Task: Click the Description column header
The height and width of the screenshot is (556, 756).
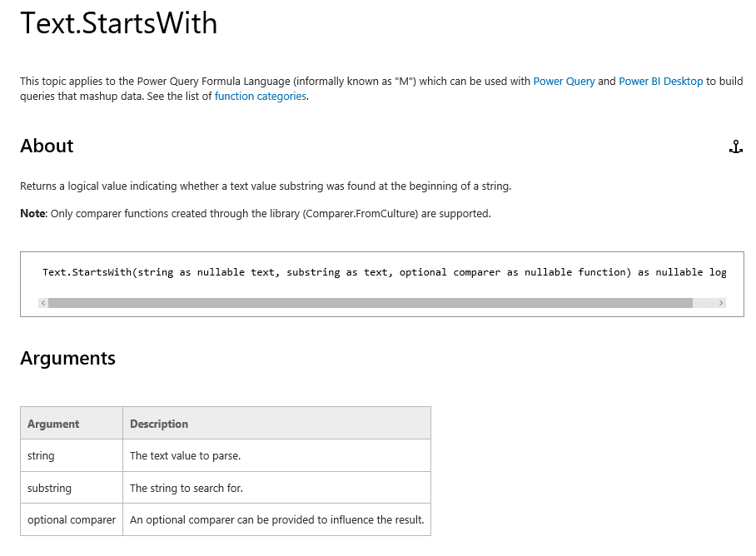Action: click(159, 424)
